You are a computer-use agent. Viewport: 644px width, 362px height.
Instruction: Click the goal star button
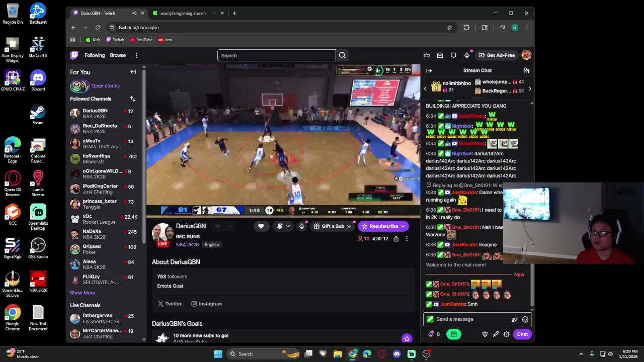point(407,338)
